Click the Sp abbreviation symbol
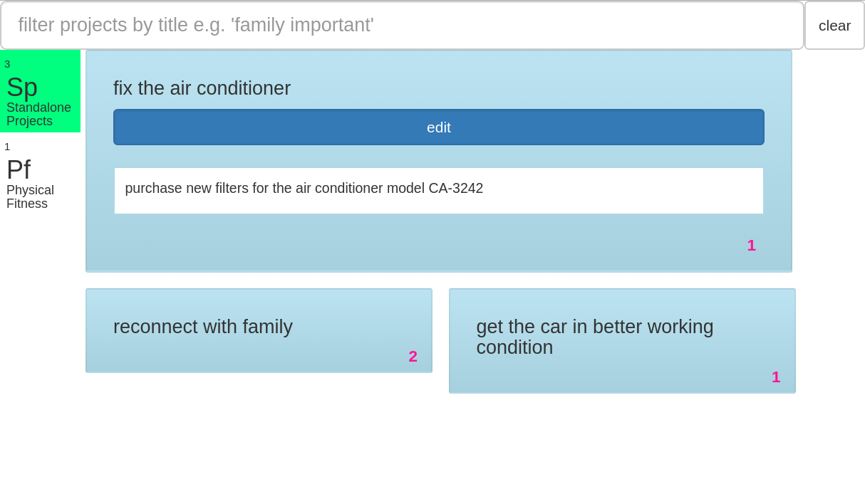Screen dimensions: 865x504 (22, 88)
